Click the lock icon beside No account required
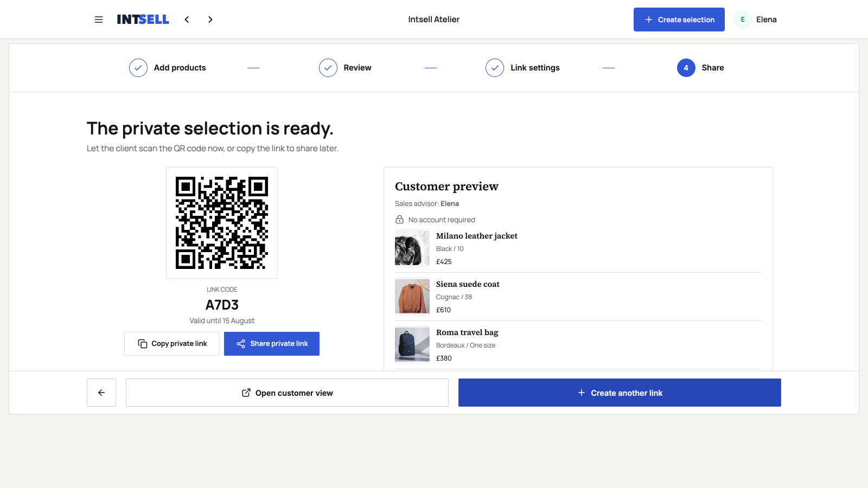 coord(399,220)
